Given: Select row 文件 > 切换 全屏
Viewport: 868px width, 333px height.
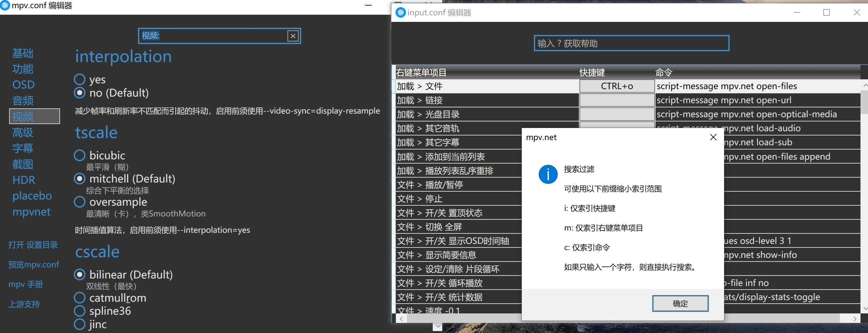Looking at the screenshot, I should [x=458, y=227].
